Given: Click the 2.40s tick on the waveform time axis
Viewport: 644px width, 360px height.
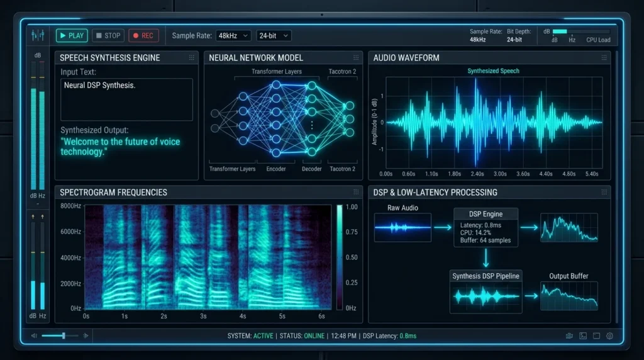Looking at the screenshot, I should (x=477, y=174).
